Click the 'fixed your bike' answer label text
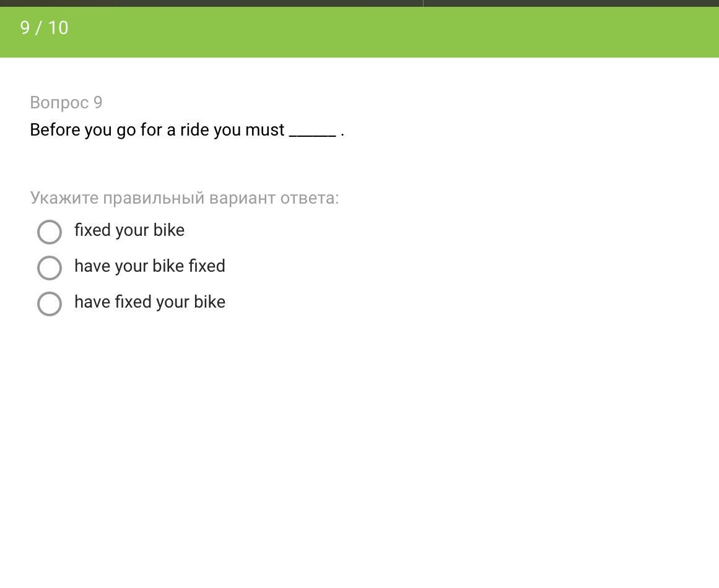 (x=129, y=230)
